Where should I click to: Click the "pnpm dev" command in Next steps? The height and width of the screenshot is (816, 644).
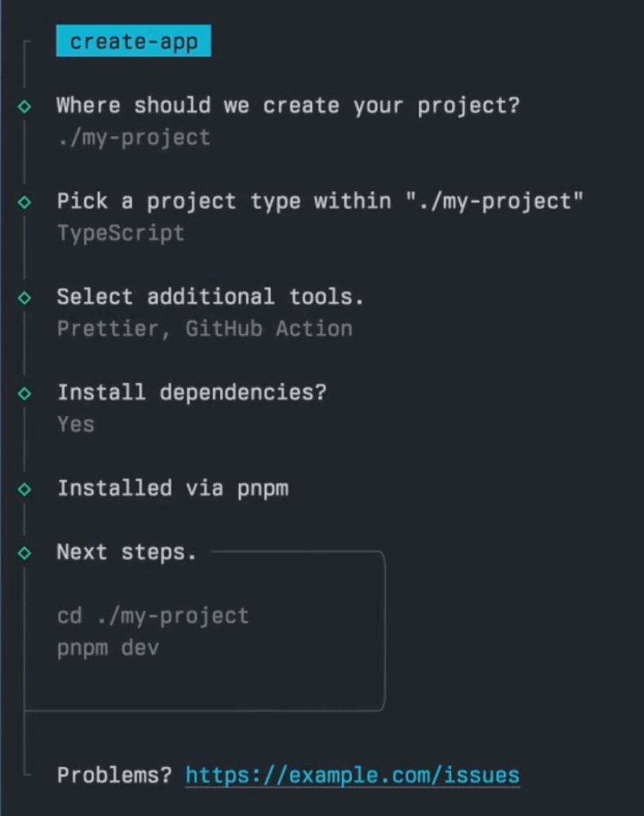pos(108,648)
